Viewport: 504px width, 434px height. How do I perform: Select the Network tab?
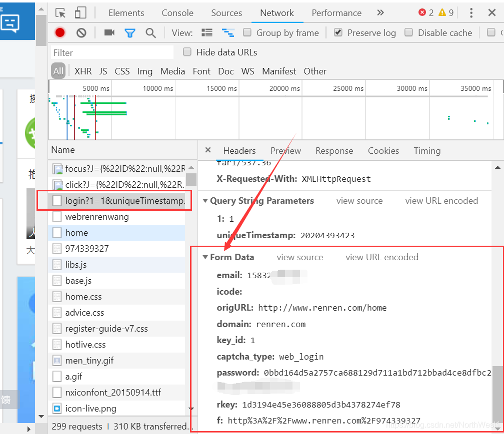click(x=277, y=13)
